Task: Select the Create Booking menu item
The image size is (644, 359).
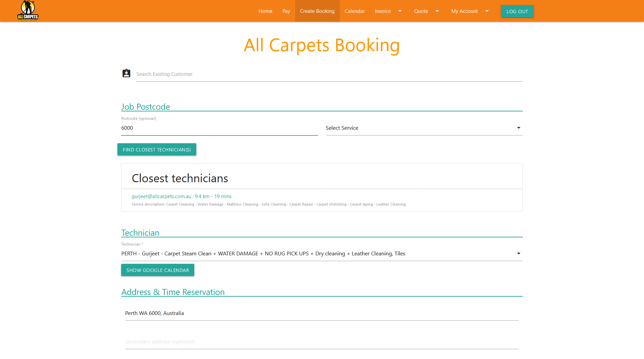Action: 317,11
